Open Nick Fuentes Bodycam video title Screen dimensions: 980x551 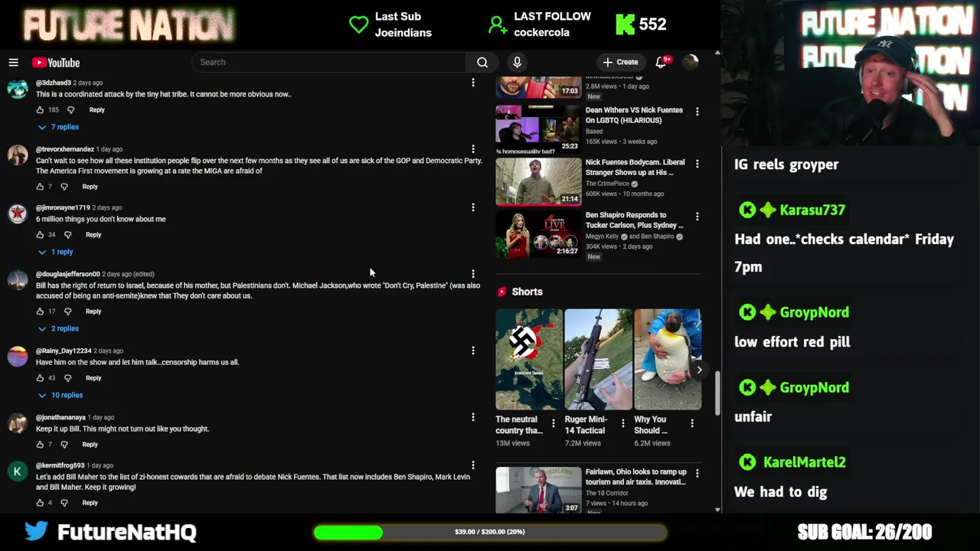click(x=635, y=168)
